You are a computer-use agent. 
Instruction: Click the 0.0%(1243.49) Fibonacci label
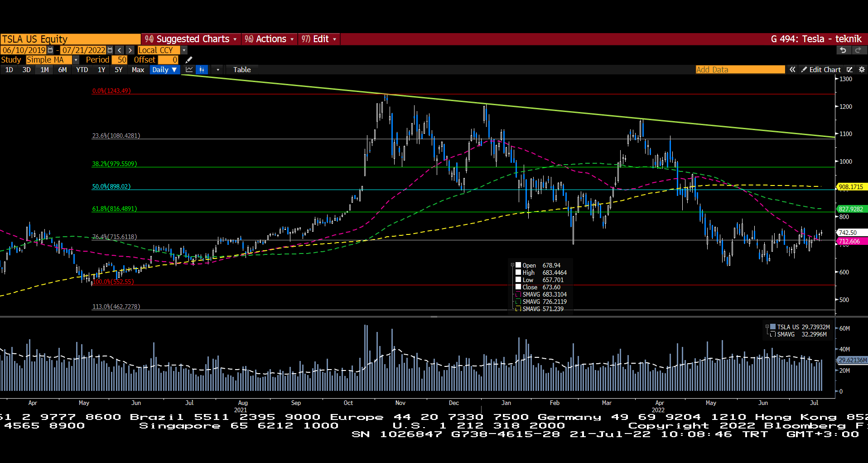[111, 91]
